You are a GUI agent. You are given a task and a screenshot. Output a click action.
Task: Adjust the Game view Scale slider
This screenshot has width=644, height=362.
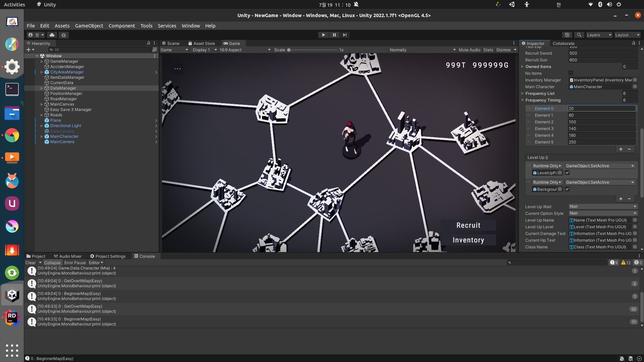[289, 50]
